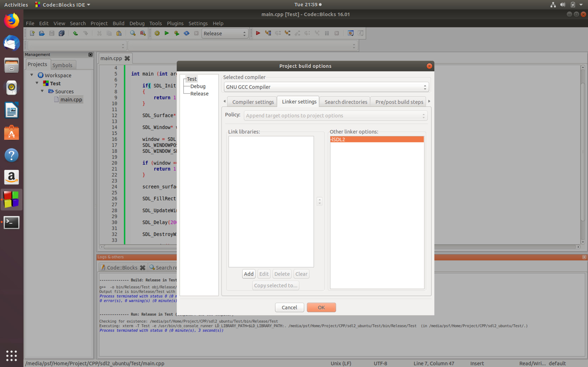Image resolution: width=588 pixels, height=367 pixels.
Task: Select the -lSDL2 linker option entry
Action: (x=376, y=139)
